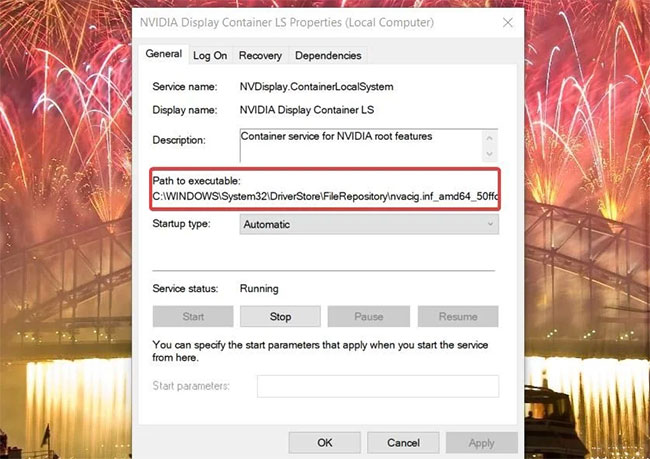Click the greyed-out Start button
Image resolution: width=650 pixels, height=459 pixels.
coord(193,317)
